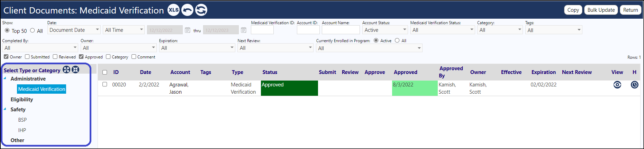View document 00020 with eye icon

click(617, 85)
